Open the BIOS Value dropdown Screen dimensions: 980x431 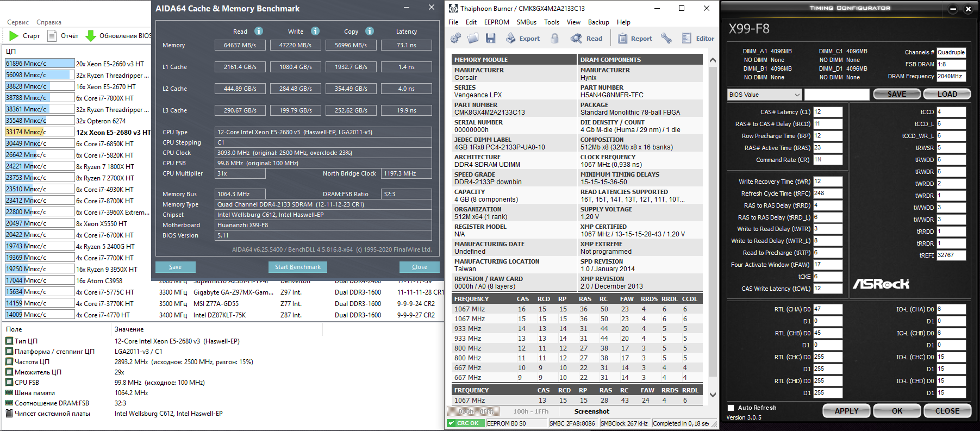click(764, 95)
